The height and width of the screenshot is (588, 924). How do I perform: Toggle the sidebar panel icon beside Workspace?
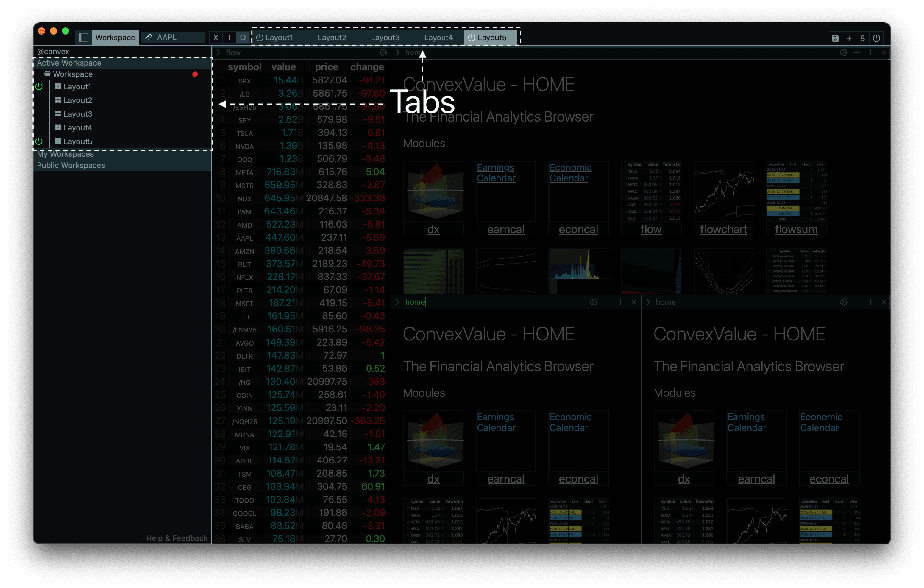[x=83, y=38]
